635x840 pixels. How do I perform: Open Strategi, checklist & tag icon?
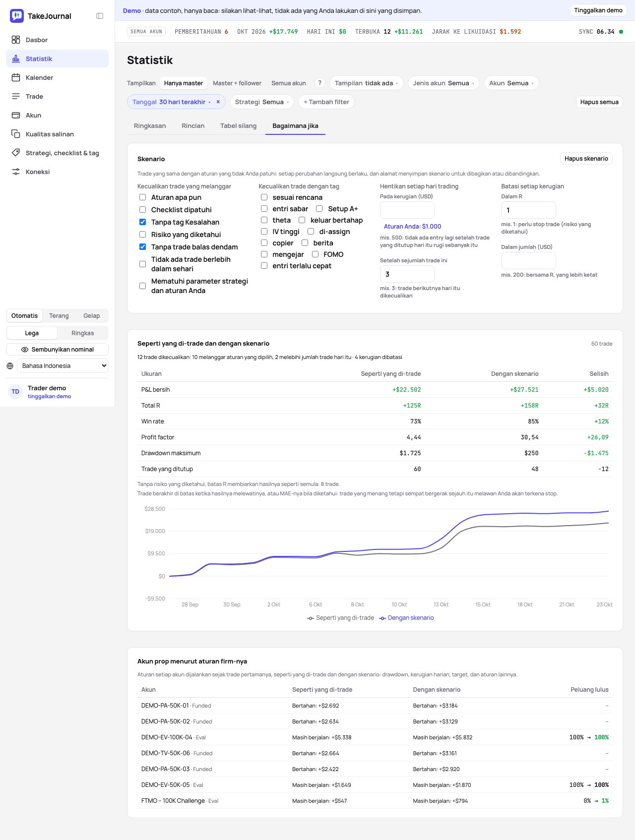(16, 153)
